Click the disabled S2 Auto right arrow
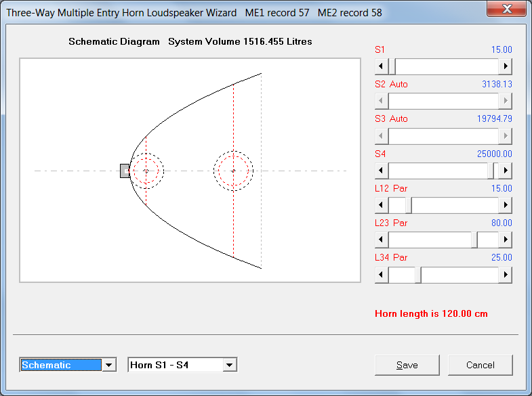 coord(505,101)
